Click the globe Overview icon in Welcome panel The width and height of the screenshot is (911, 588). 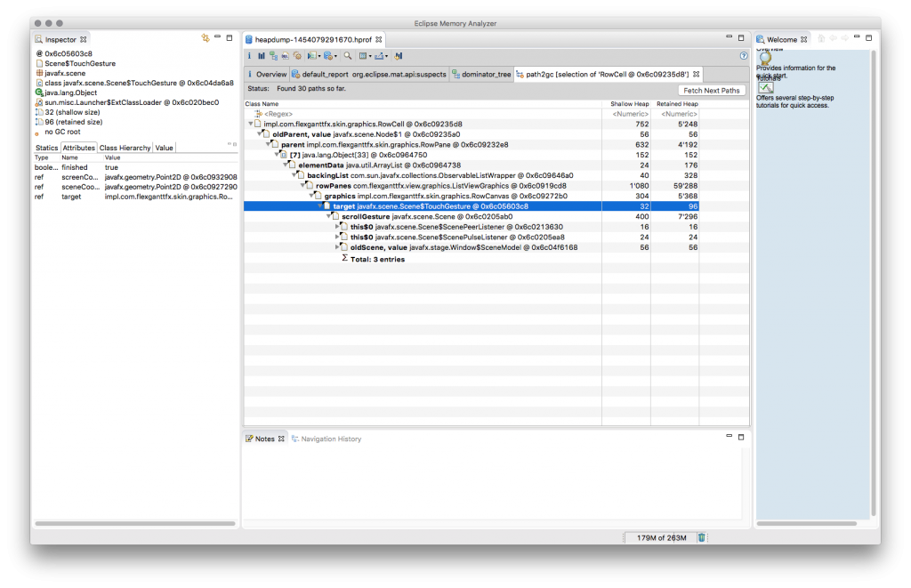click(766, 58)
